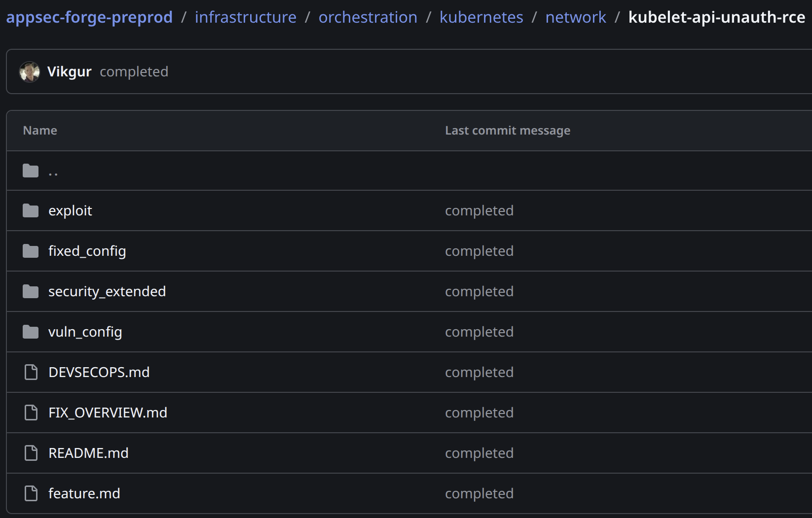
Task: Open the appsec-forge-preprod repository link
Action: tap(89, 17)
